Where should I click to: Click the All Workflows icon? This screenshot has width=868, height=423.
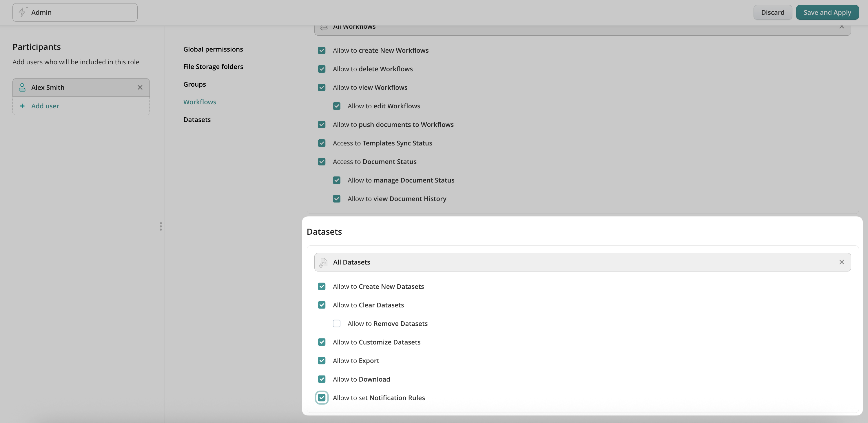pyautogui.click(x=324, y=28)
